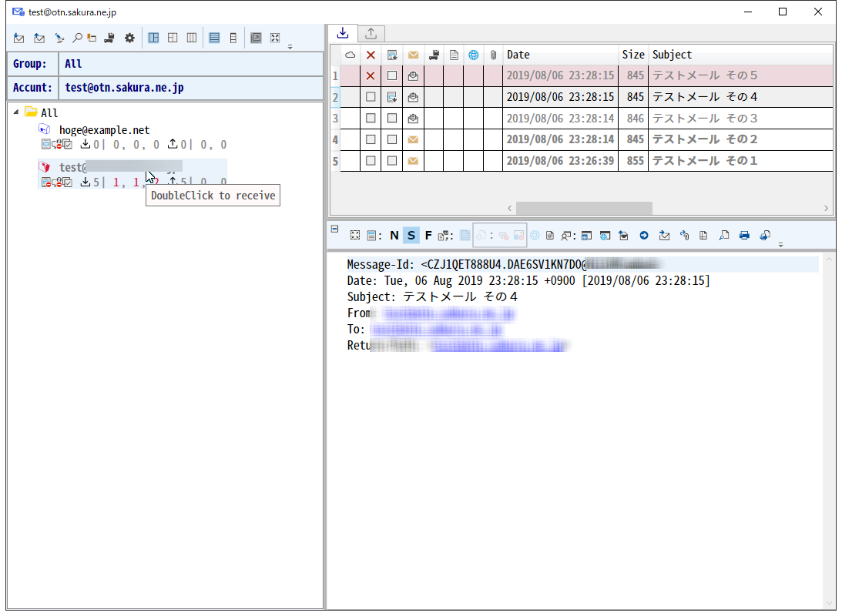Check the download box for テストメール その１
This screenshot has width=842, height=616.
(392, 160)
